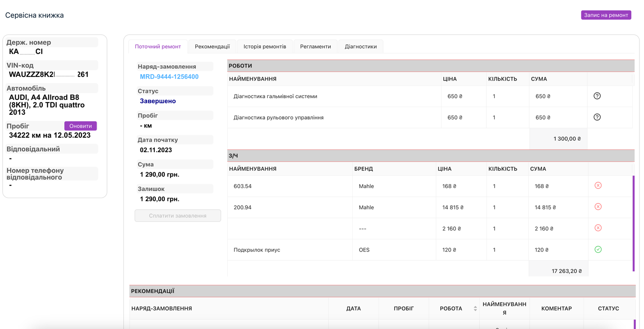
Task: Click the purple parts table scrollbar
Action: pyautogui.click(x=634, y=223)
